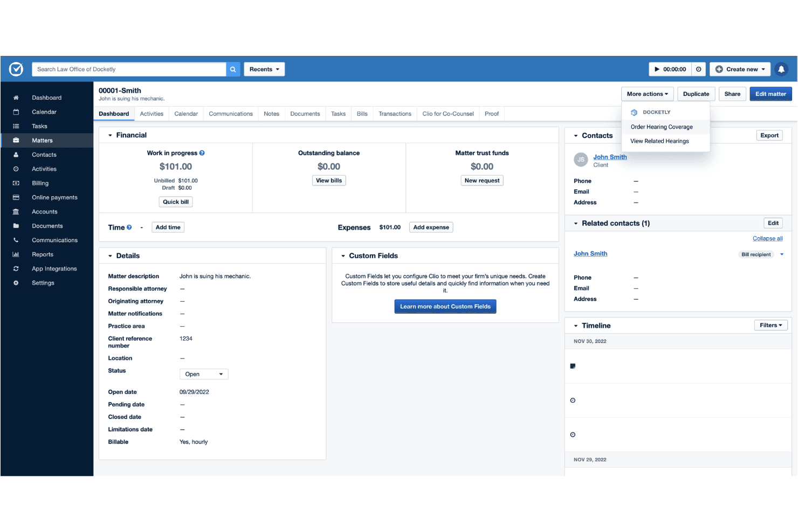Viewport: 798px width, 532px height.
Task: Open the Clio for Co-Counsel tab
Action: 448,114
